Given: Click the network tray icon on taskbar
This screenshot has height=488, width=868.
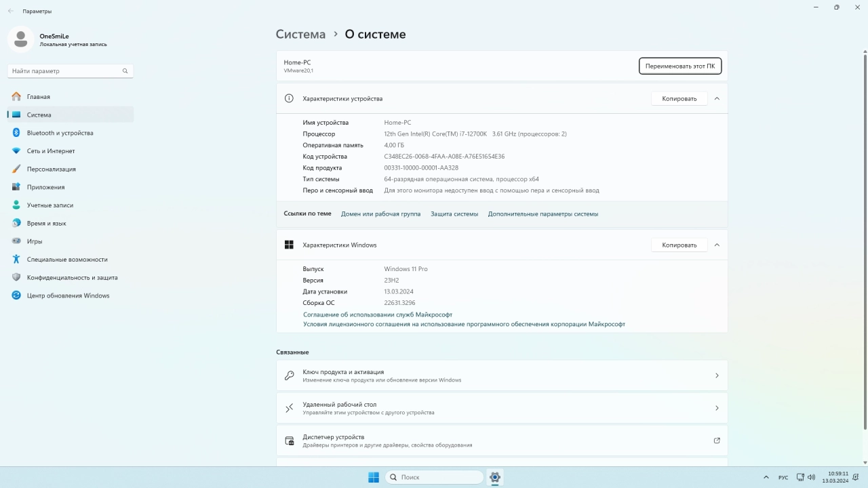Looking at the screenshot, I should tap(800, 477).
